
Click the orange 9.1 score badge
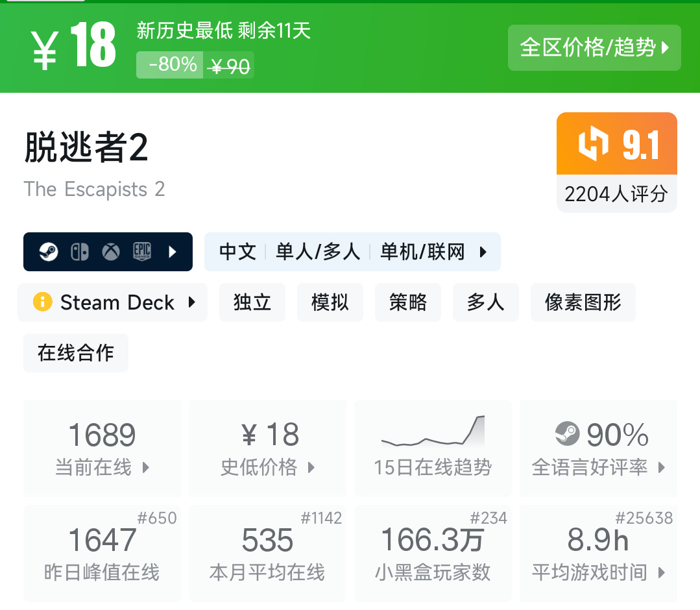(x=616, y=144)
